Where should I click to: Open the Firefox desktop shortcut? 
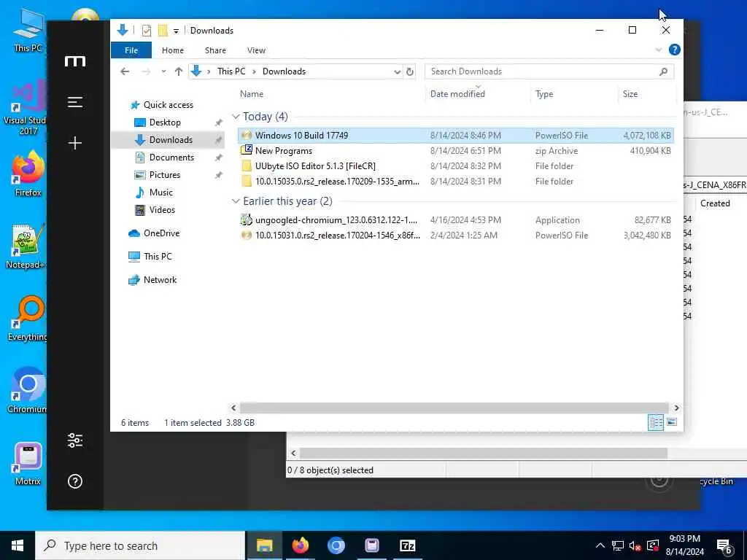coord(28,174)
